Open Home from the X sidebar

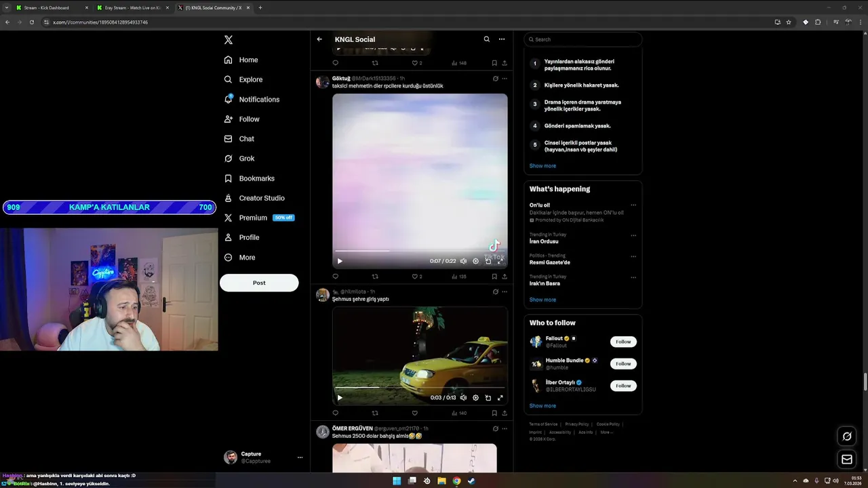241,60
